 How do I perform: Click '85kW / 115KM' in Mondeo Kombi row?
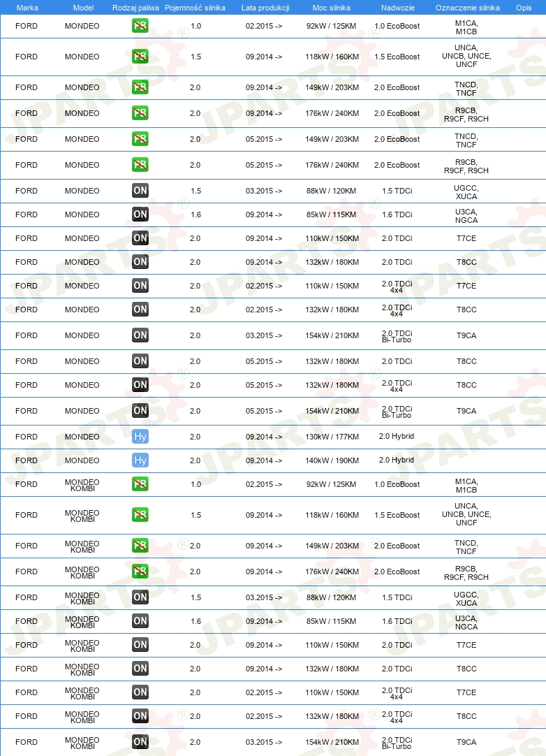coord(332,621)
